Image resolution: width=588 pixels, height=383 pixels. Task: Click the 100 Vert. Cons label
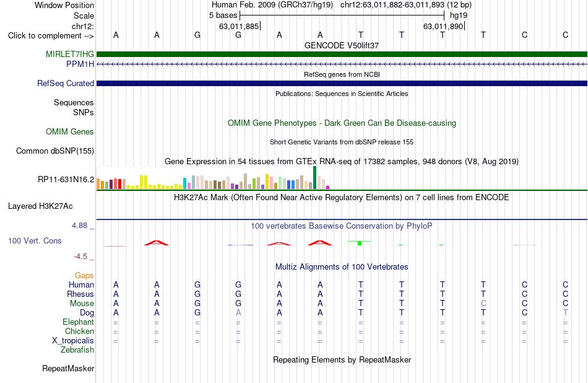point(35,240)
